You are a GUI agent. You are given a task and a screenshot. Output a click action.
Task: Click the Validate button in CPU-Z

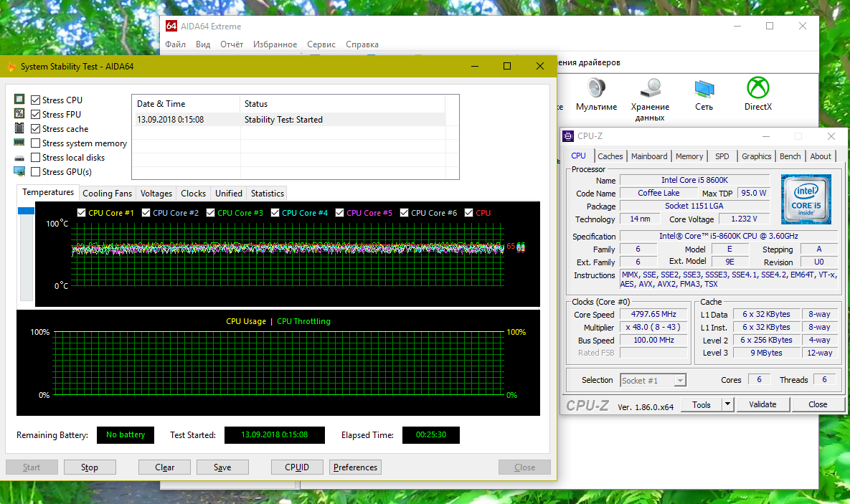[762, 404]
